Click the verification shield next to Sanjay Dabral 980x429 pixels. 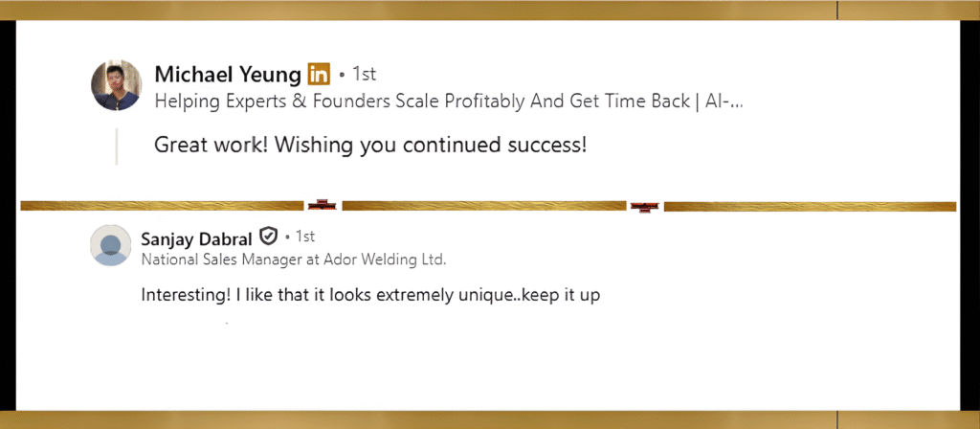[269, 236]
